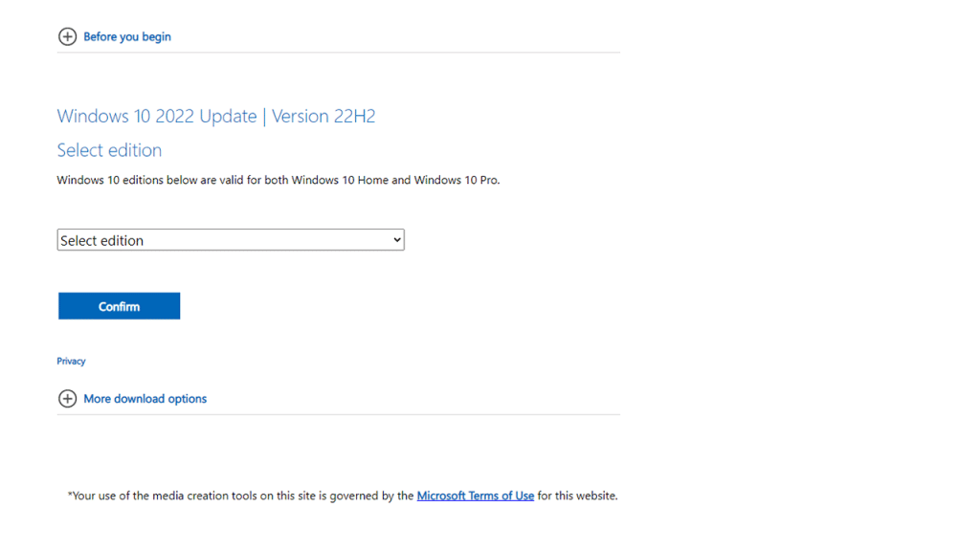
Task: Open the More download options link
Action: click(145, 399)
